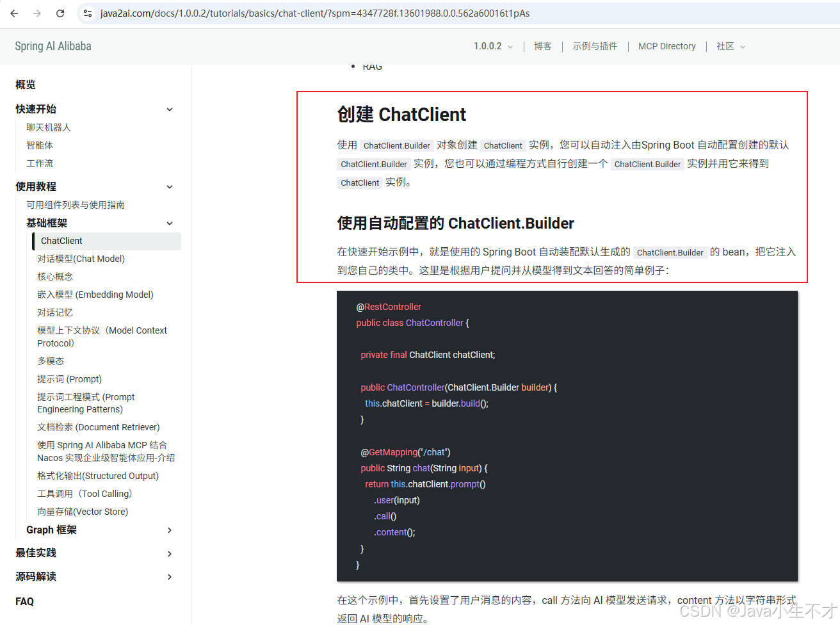This screenshot has width=840, height=625.
Task: Collapse the 快速开始 section chevron
Action: coord(170,110)
